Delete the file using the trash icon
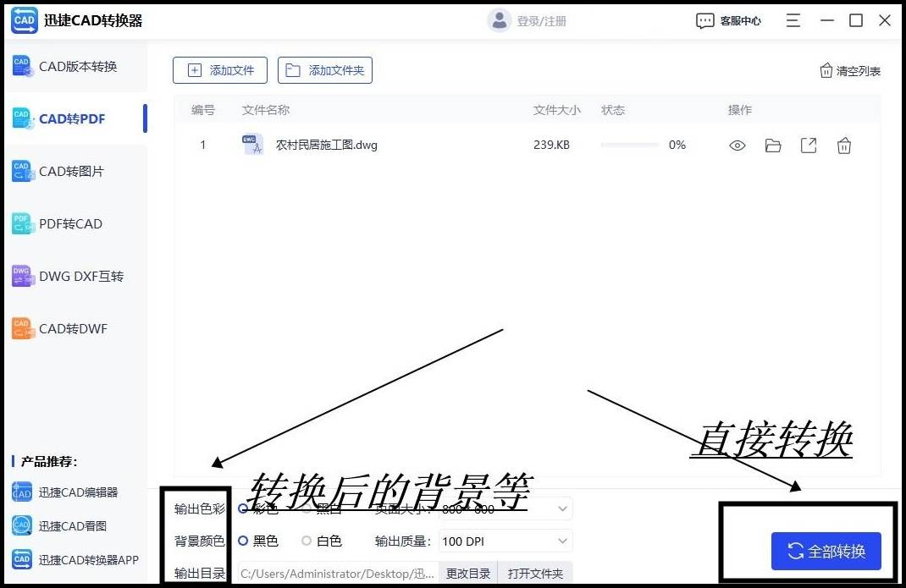 tap(843, 145)
